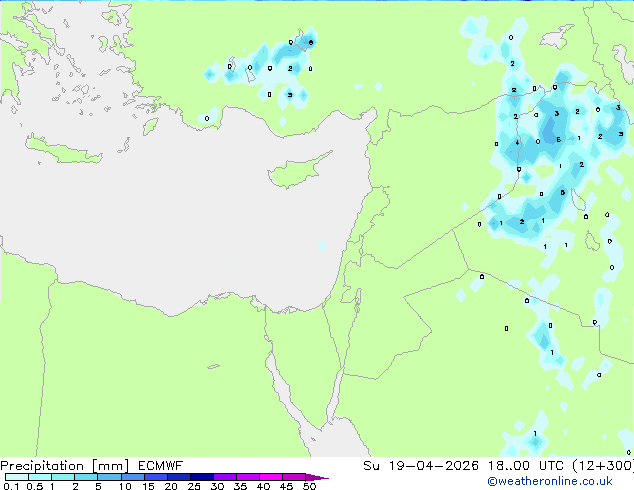Viewport: 634px width, 490px height.
Task: Click the "35" legend scale label
Action: pos(240,486)
